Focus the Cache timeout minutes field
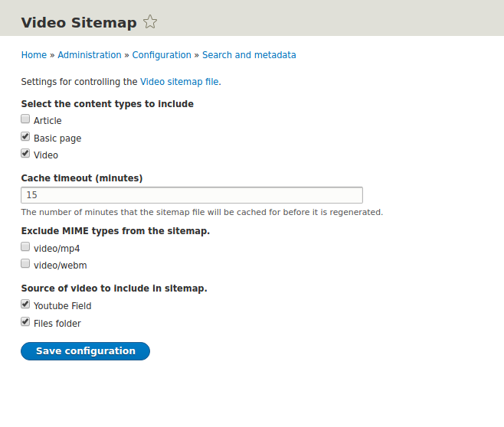504x427 pixels. tap(192, 195)
